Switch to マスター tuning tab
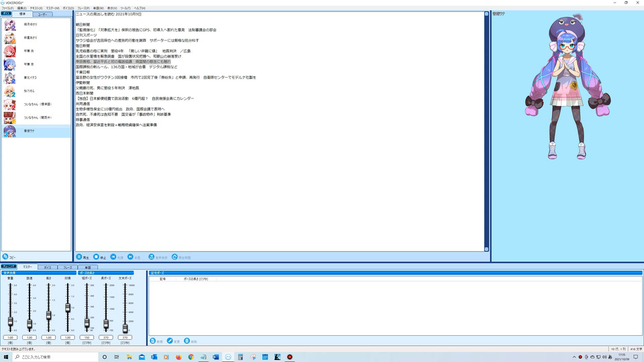The height and width of the screenshot is (362, 644). 28,267
